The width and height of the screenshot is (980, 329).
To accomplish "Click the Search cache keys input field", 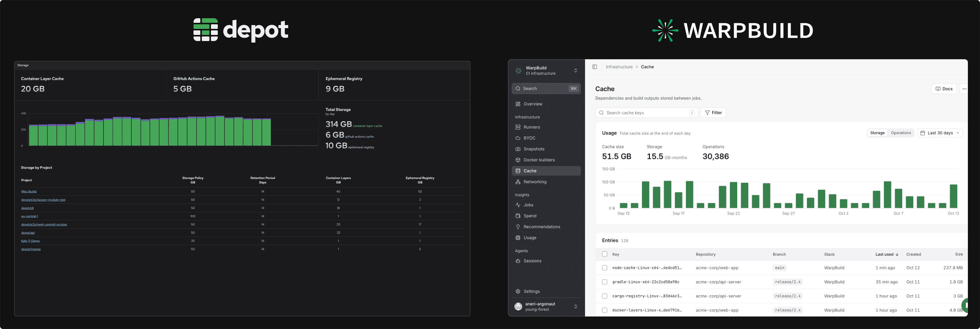I will (x=647, y=113).
